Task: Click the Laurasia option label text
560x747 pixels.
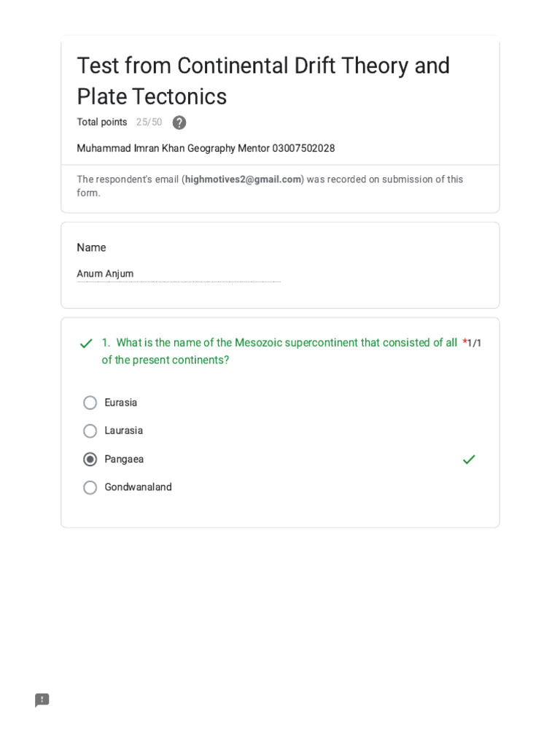Action: [x=123, y=431]
